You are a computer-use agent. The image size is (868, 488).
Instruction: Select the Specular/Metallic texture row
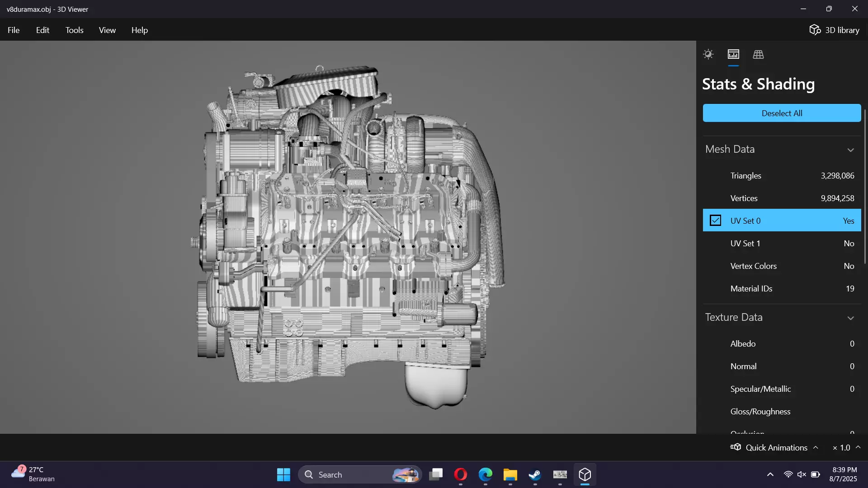click(x=782, y=389)
